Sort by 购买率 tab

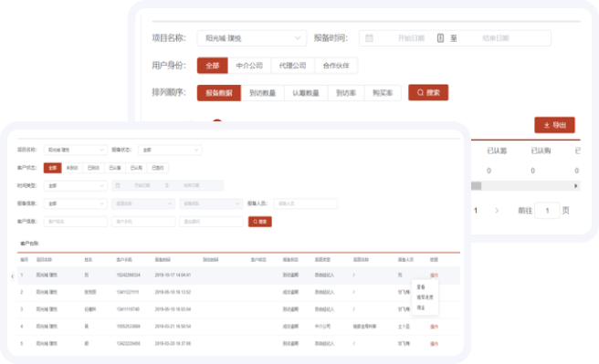pos(383,93)
